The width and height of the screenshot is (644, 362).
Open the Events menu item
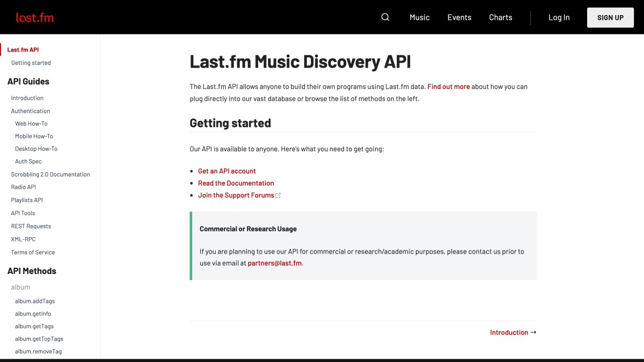[459, 17]
